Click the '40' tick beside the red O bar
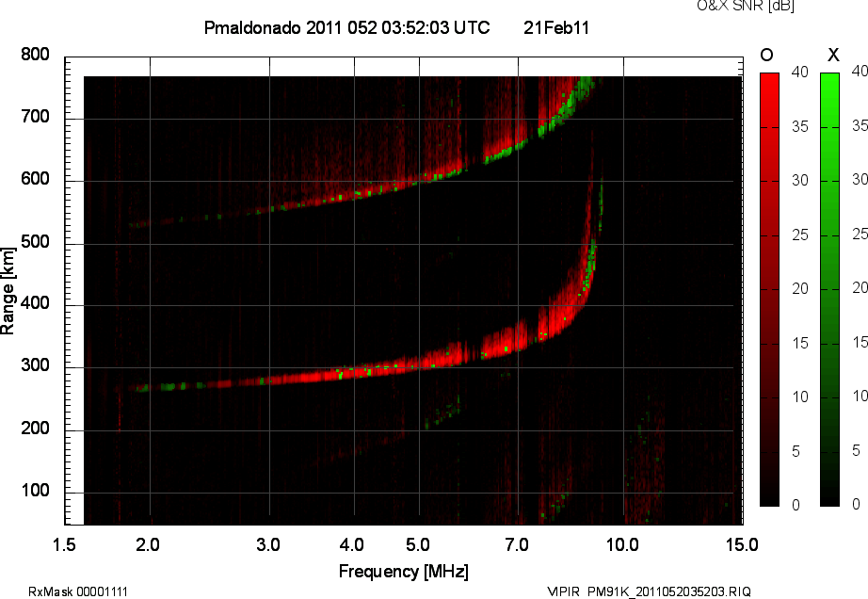 [x=799, y=72]
